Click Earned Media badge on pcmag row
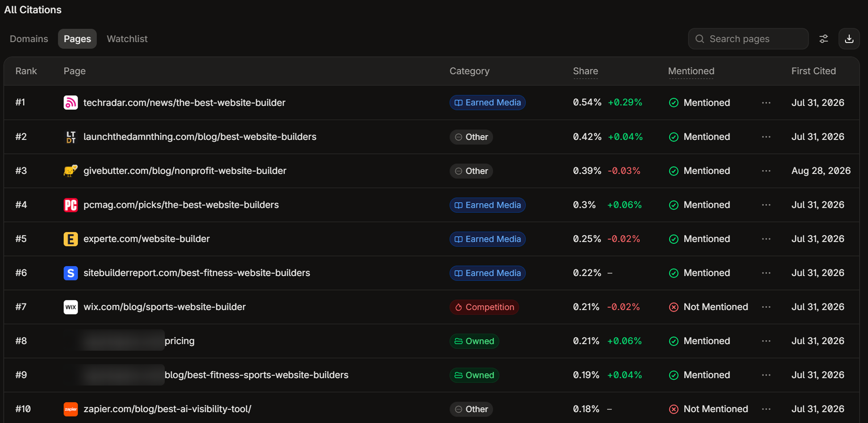The height and width of the screenshot is (423, 868). [488, 205]
